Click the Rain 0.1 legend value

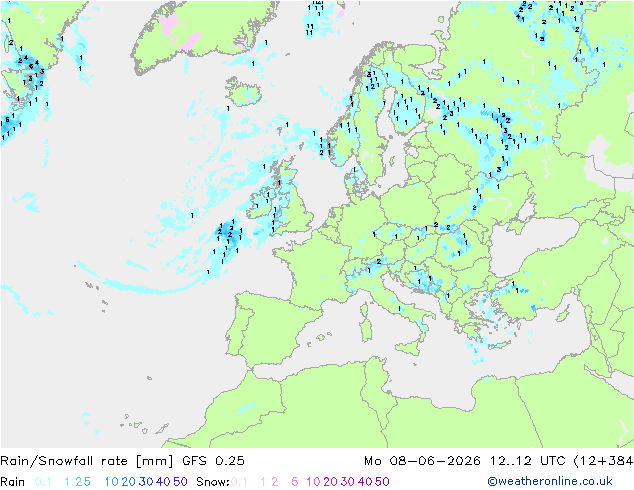click(43, 482)
